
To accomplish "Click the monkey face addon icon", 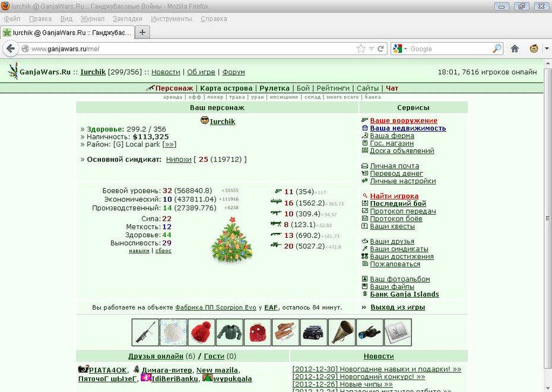I will [534, 49].
